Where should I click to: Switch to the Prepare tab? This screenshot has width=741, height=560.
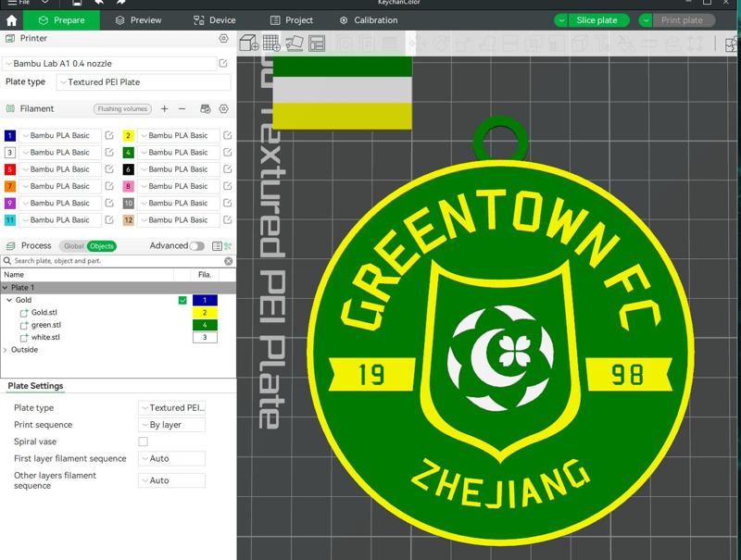coord(61,20)
